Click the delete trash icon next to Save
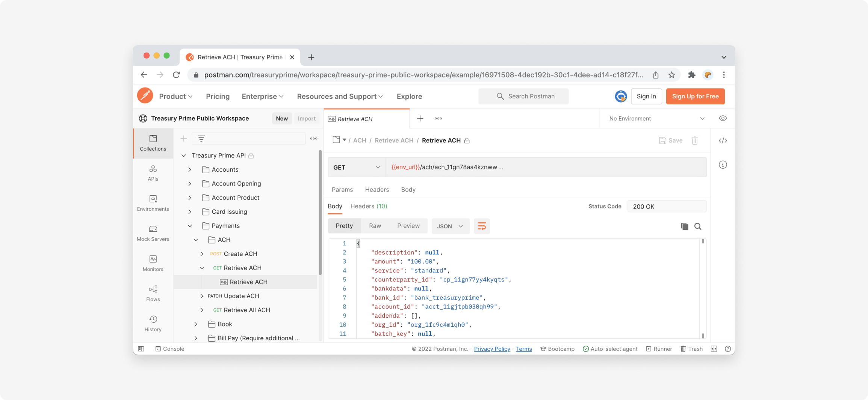 [695, 140]
